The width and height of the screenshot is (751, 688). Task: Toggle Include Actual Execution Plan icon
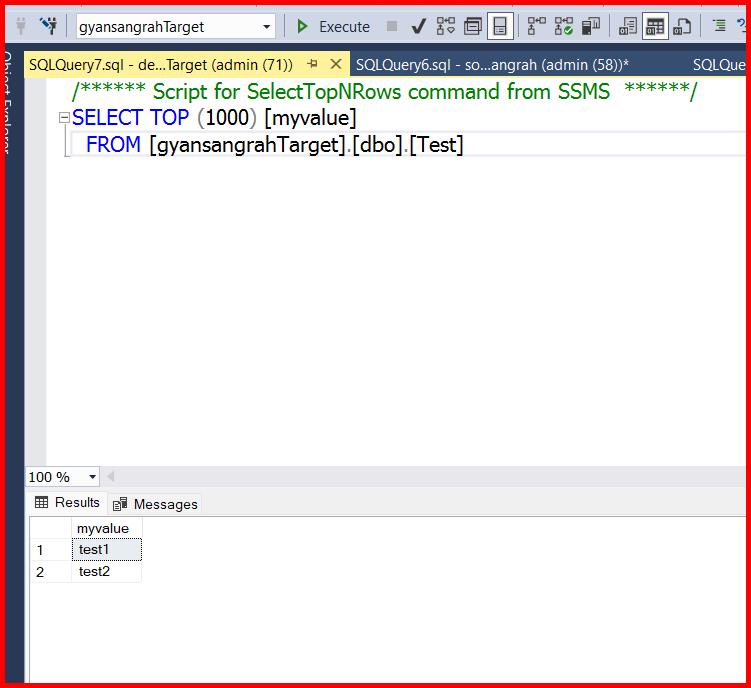536,26
